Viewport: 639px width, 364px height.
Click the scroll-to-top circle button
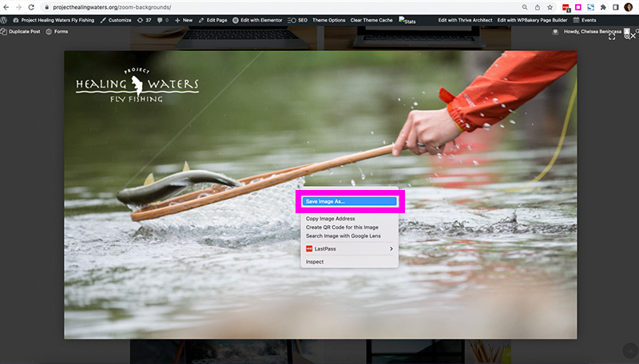630,350
